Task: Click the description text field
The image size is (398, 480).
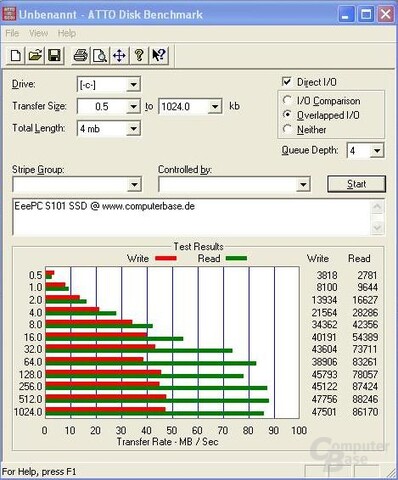Action: click(x=191, y=217)
